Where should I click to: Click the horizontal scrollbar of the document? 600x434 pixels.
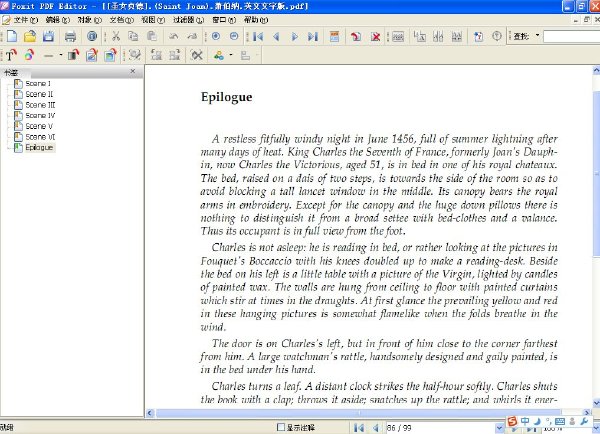coord(357,413)
